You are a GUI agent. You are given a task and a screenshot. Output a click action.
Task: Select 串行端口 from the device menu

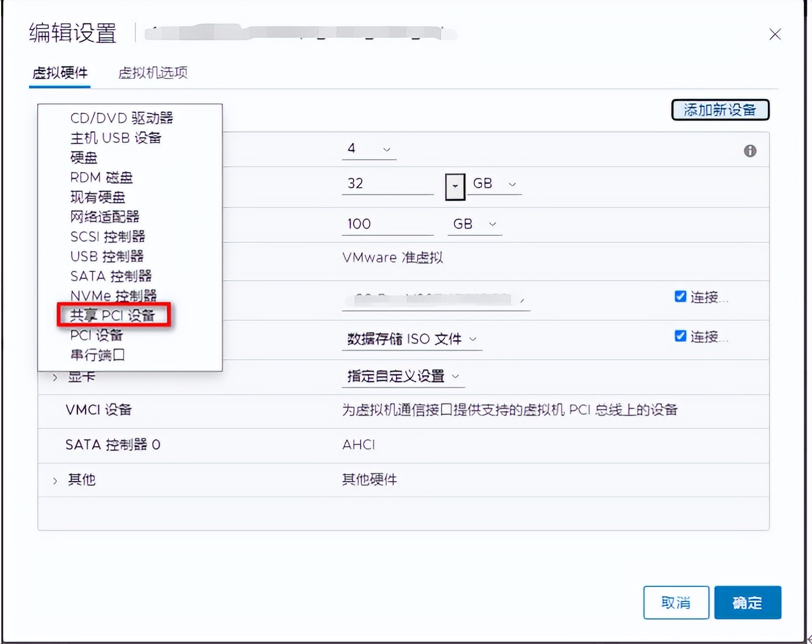(x=97, y=355)
